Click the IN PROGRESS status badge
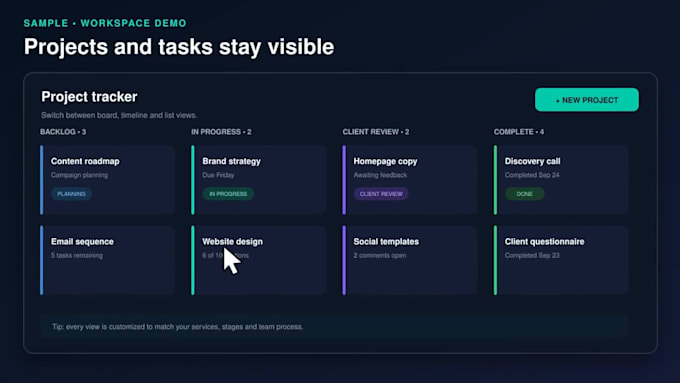 228,194
